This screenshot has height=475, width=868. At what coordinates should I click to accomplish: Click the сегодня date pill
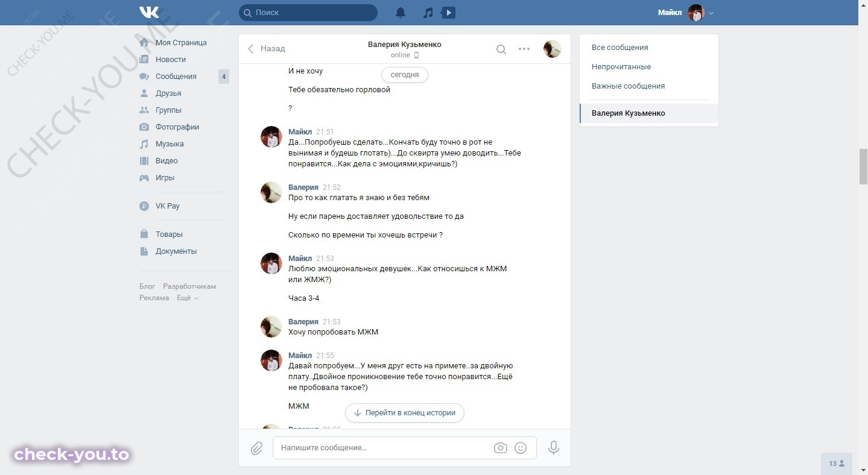(405, 75)
